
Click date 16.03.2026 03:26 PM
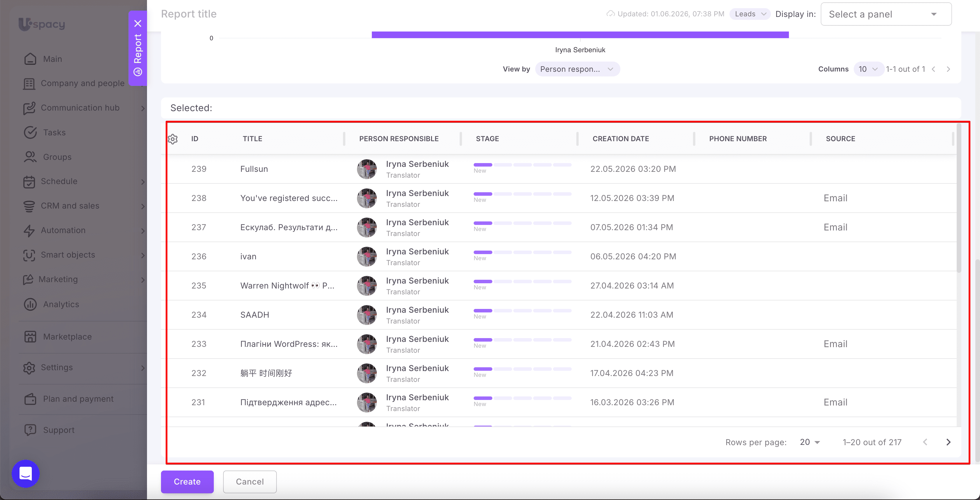coord(632,403)
